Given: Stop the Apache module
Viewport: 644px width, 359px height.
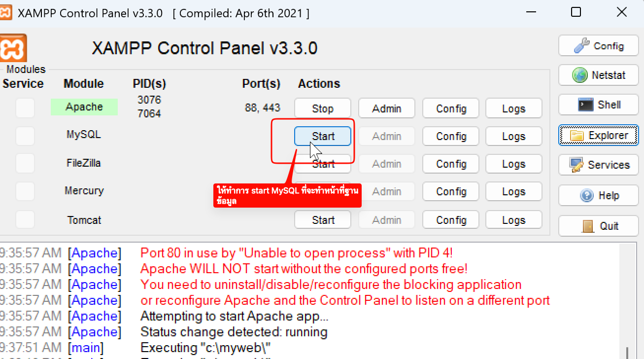Looking at the screenshot, I should pos(323,108).
